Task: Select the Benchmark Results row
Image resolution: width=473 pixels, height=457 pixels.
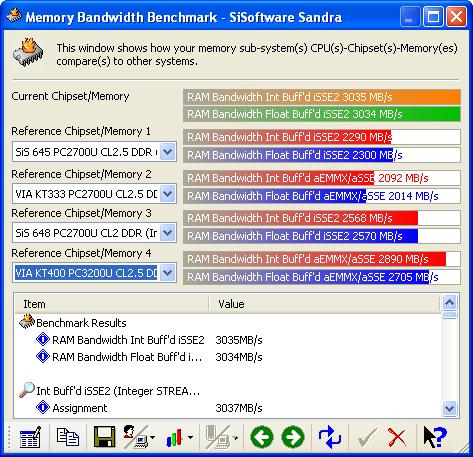Action: (81, 323)
